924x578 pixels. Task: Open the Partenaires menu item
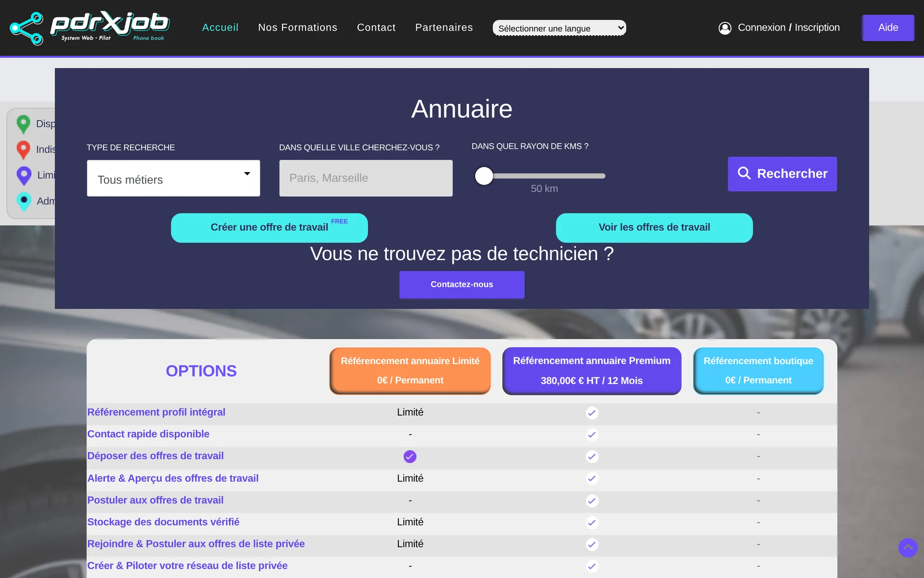point(444,27)
